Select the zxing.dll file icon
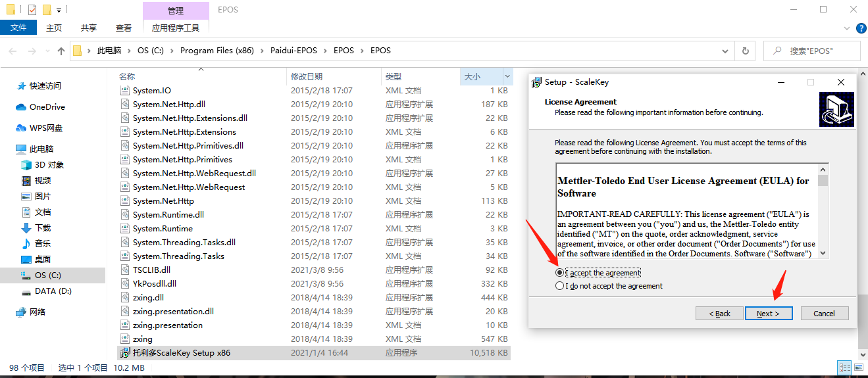 [x=126, y=298]
